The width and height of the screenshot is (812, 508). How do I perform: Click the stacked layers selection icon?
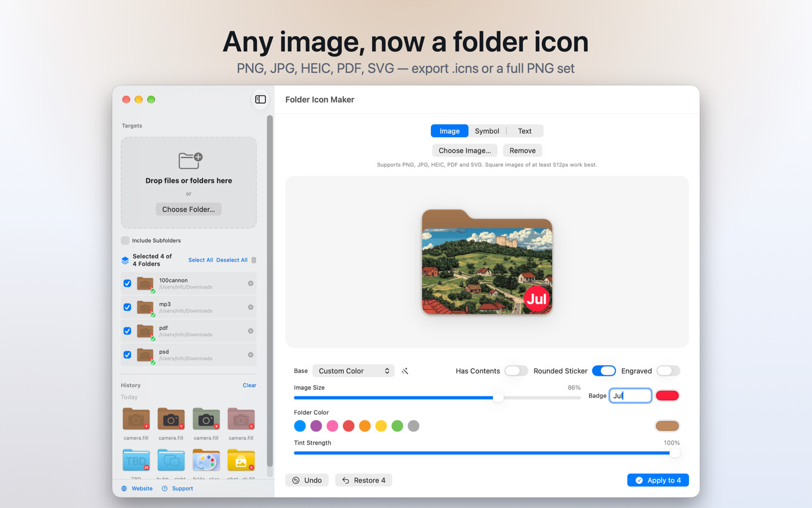point(125,260)
